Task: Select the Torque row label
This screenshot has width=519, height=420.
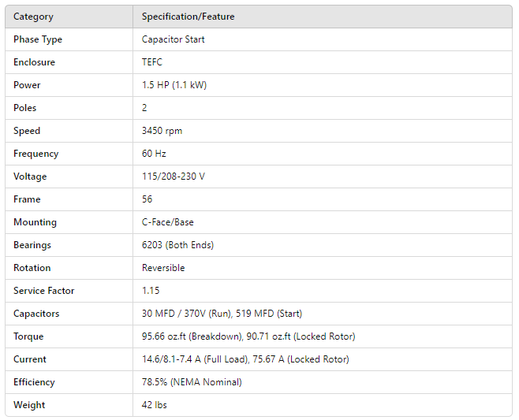Action: click(28, 336)
